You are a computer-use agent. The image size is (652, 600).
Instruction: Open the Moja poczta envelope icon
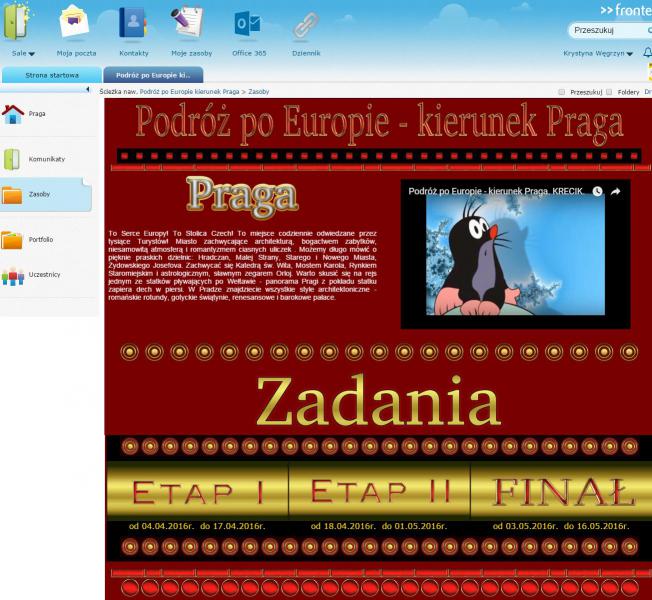click(x=74, y=21)
